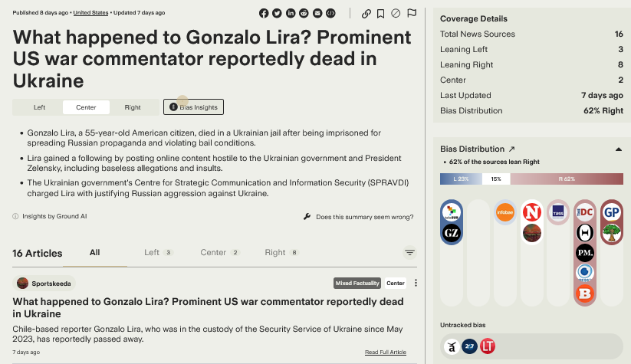This screenshot has height=364, width=631.
Task: Bookmark this story
Action: click(x=381, y=14)
